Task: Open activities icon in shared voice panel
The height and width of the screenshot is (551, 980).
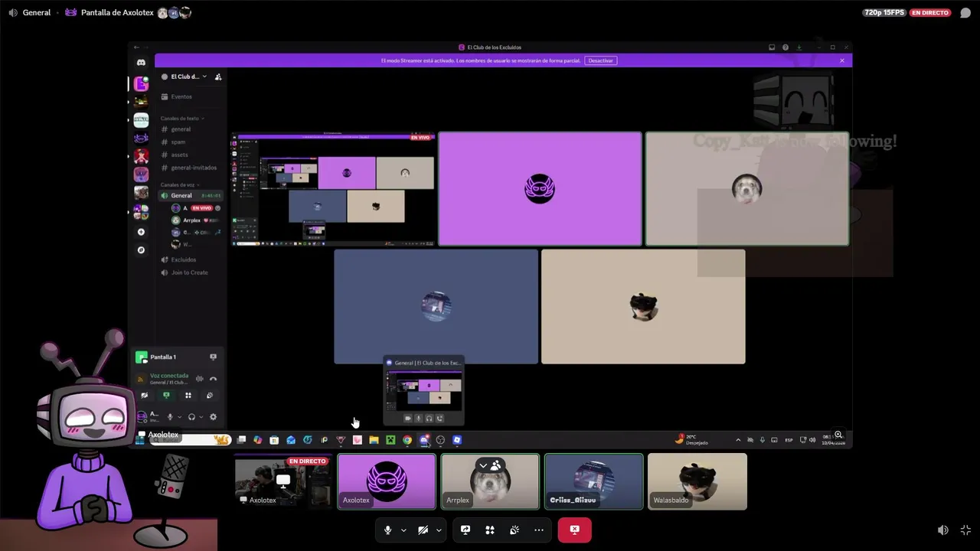Action: tap(188, 396)
